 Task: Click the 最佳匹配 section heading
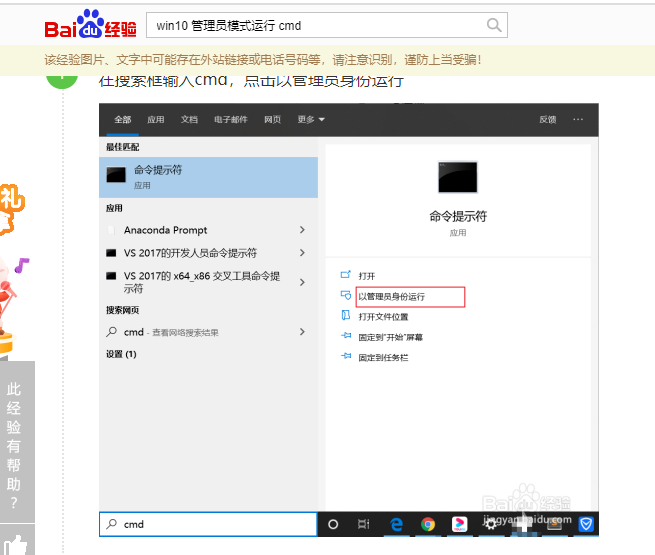tap(122, 147)
